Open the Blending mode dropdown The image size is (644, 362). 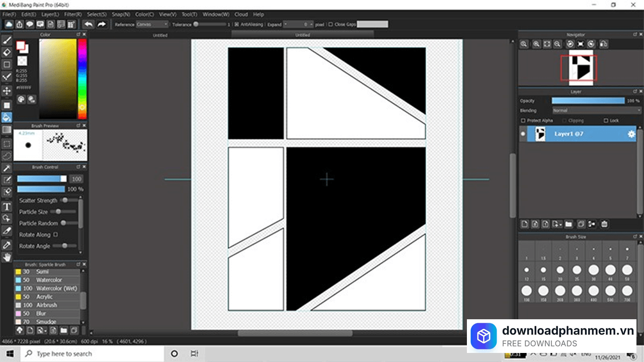click(596, 111)
